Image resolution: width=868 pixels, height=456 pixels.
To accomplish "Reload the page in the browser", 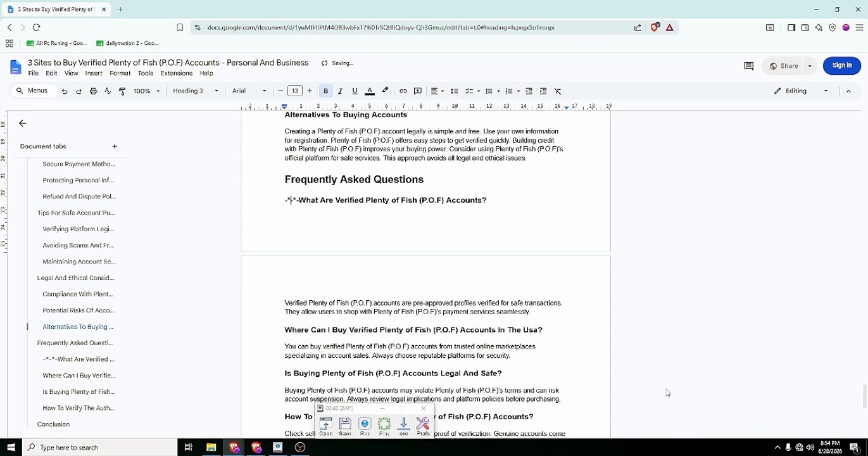I will point(36,27).
